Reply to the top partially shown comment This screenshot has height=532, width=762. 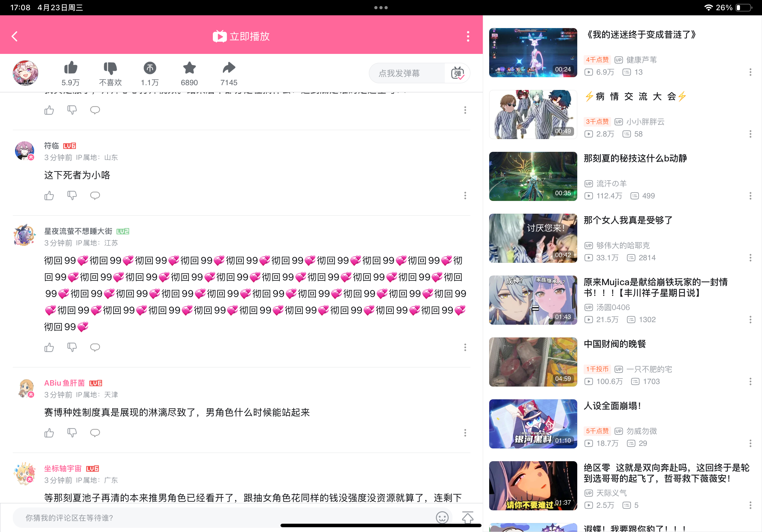tap(95, 110)
